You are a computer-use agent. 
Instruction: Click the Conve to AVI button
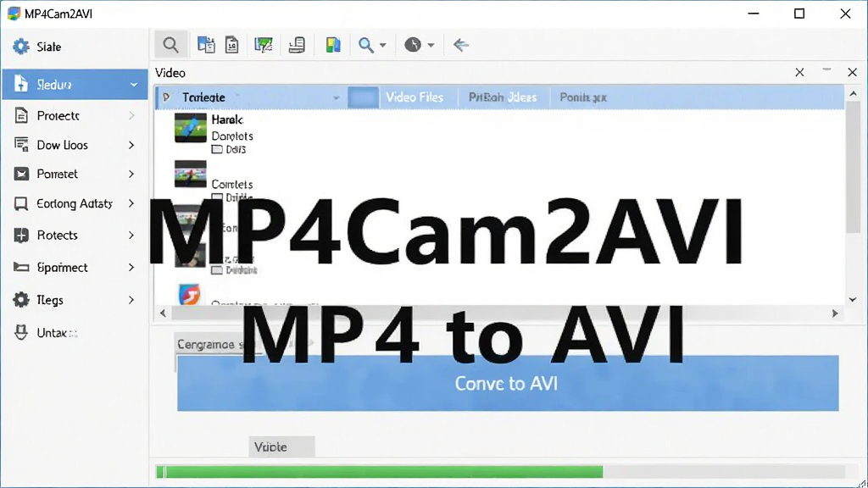coord(508,384)
